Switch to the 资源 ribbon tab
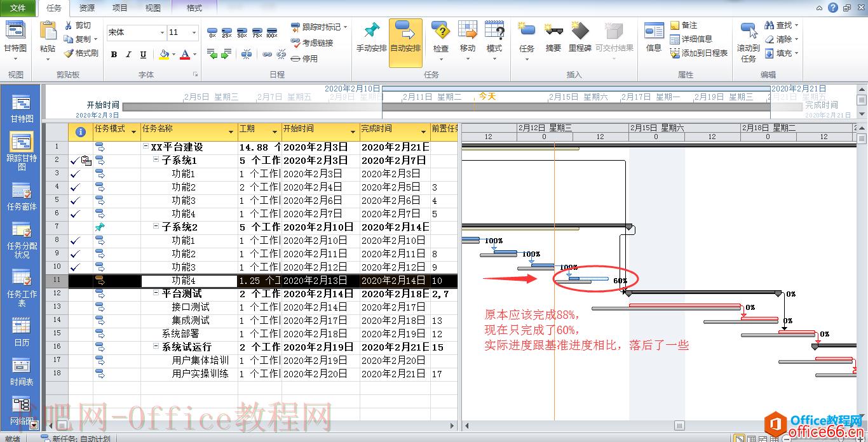 click(87, 8)
